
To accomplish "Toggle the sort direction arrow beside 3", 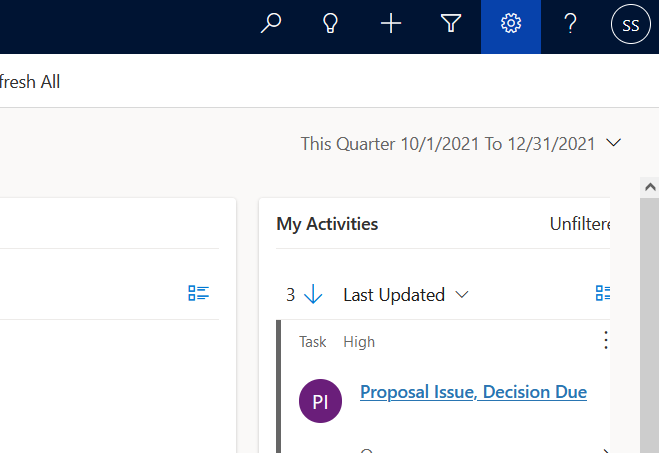I will [x=314, y=295].
